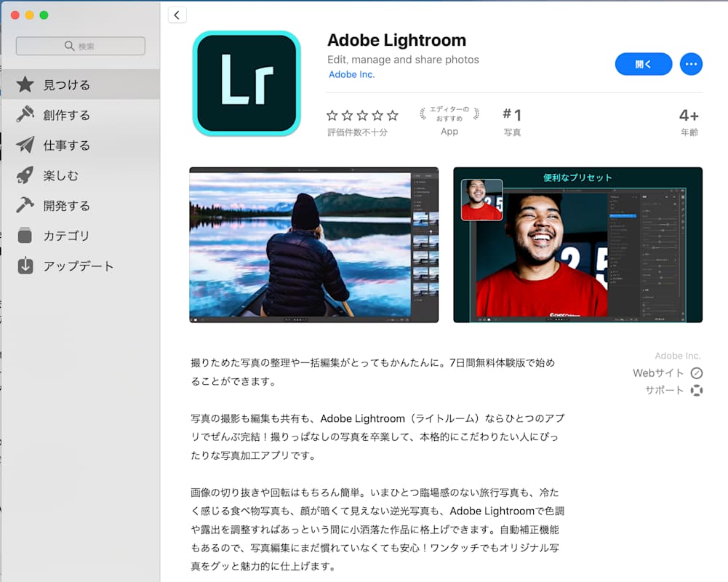Open the Webサイト link
Image resolution: width=728 pixels, height=582 pixels.
click(658, 373)
